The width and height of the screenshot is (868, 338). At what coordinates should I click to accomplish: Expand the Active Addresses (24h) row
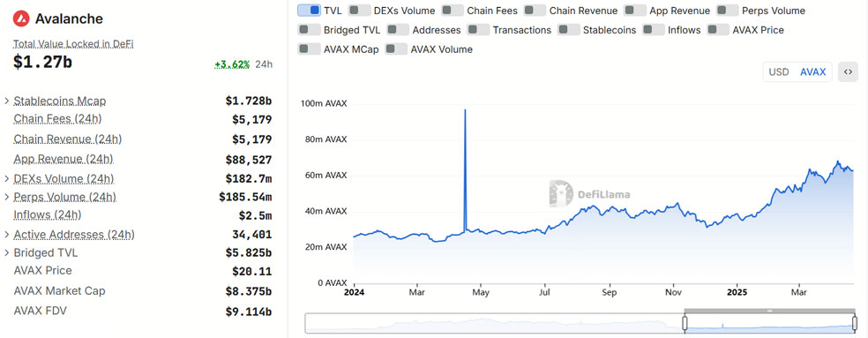point(7,235)
